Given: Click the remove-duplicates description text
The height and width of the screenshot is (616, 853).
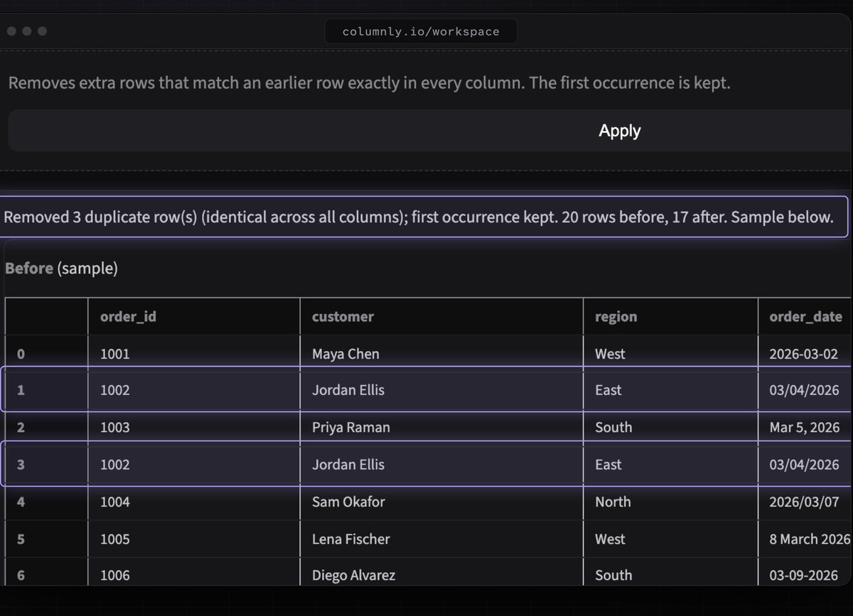Looking at the screenshot, I should pyautogui.click(x=369, y=83).
